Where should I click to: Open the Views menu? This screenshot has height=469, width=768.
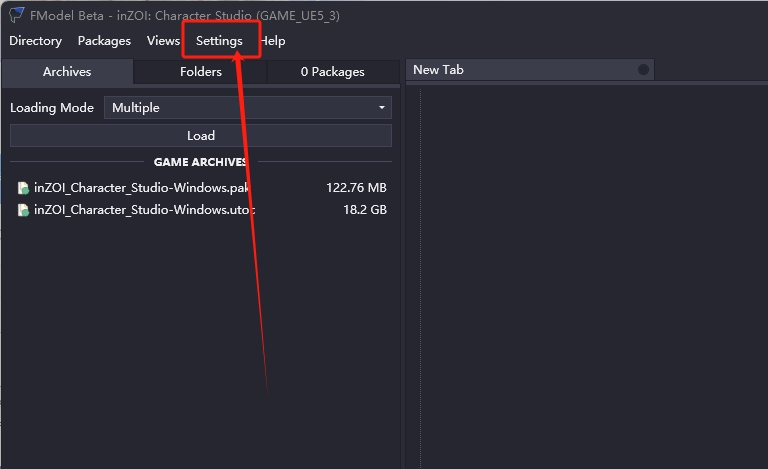click(163, 41)
